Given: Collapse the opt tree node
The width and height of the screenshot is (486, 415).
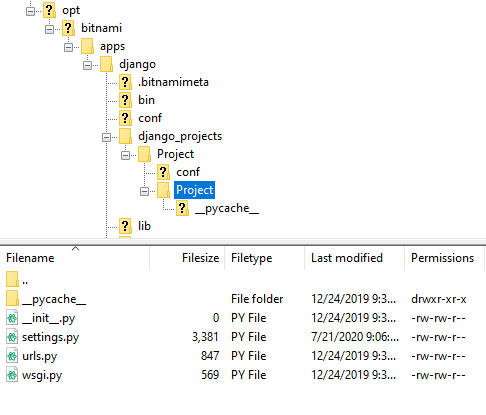Looking at the screenshot, I should click(x=30, y=11).
